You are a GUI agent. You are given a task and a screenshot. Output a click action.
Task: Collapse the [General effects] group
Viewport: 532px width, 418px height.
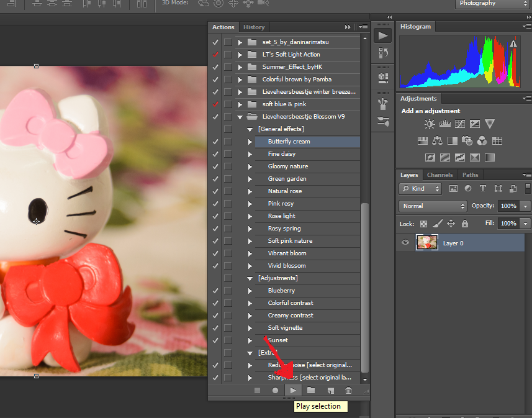250,129
